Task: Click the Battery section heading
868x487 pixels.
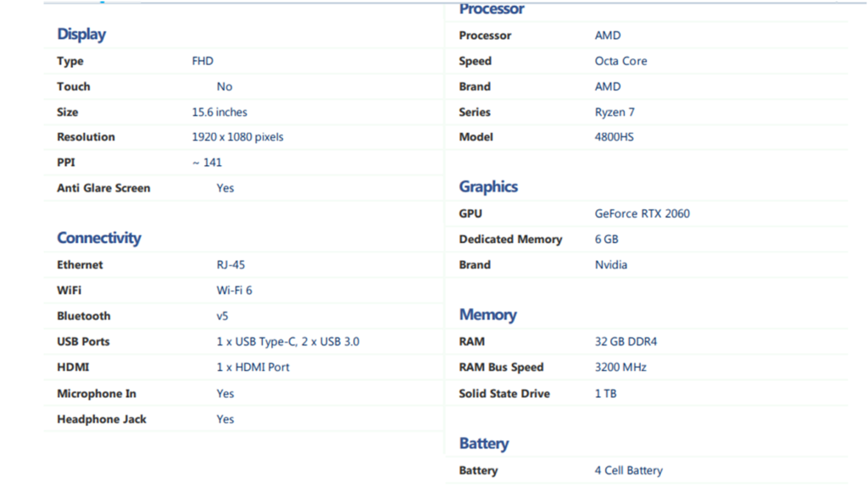Action: 484,444
